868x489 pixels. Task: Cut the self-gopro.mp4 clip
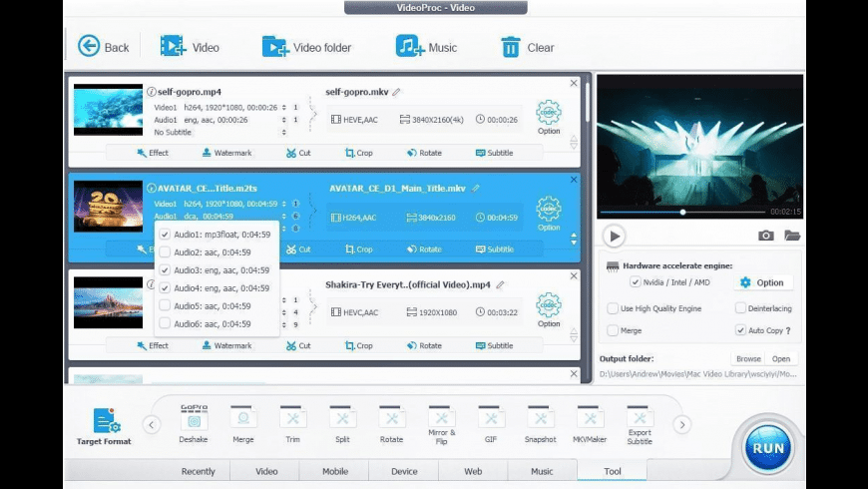pyautogui.click(x=298, y=153)
